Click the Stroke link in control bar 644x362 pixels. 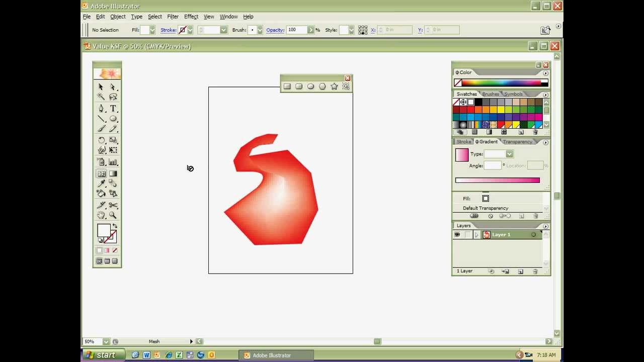(169, 30)
